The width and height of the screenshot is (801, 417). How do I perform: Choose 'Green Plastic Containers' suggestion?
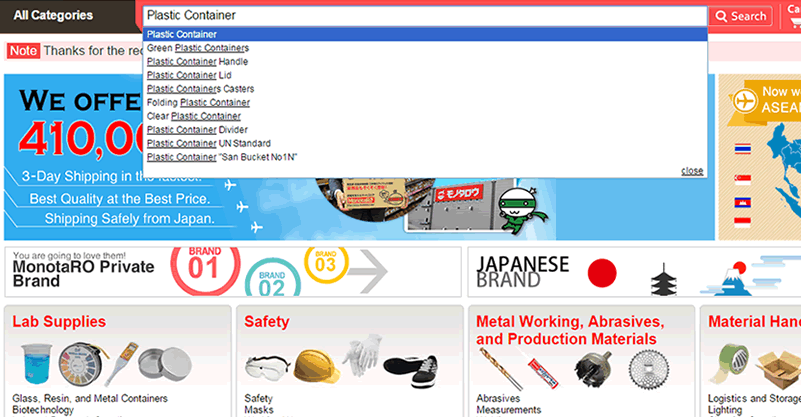(x=198, y=48)
